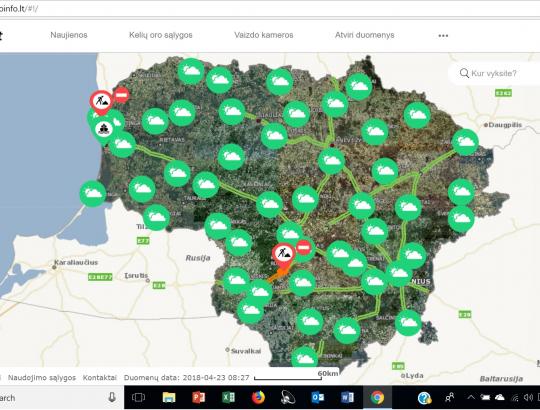Select roadworks marker near the orange road
Viewport: 540px width, 410px height.
tap(283, 254)
